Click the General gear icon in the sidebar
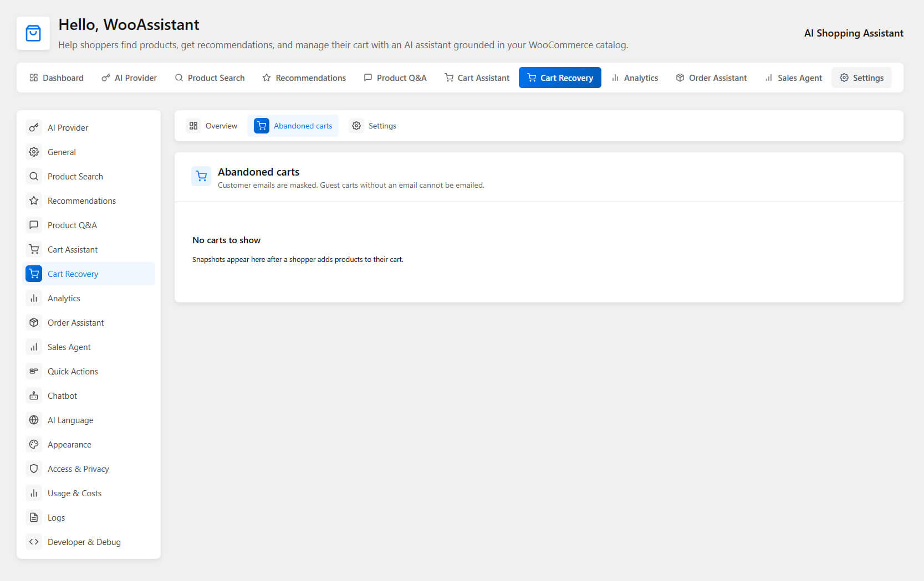 click(34, 152)
